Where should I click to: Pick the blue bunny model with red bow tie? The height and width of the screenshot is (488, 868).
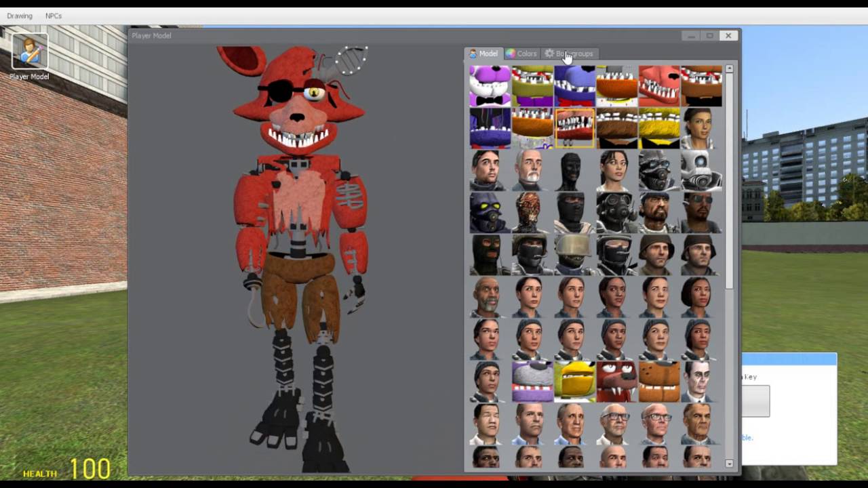click(x=574, y=86)
